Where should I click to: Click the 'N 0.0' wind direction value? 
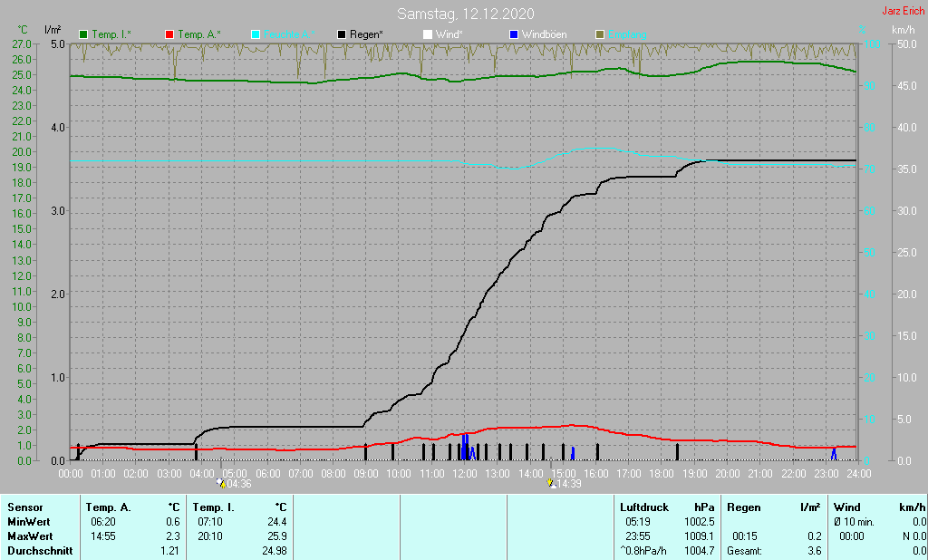point(914,536)
